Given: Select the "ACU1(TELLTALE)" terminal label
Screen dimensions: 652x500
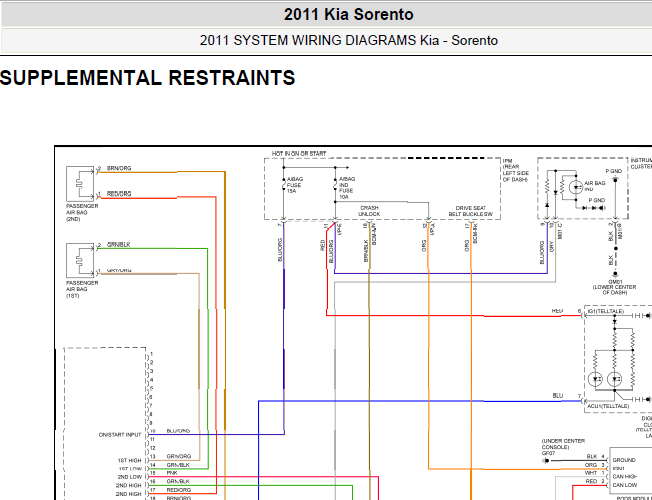Looking at the screenshot, I should point(608,406).
